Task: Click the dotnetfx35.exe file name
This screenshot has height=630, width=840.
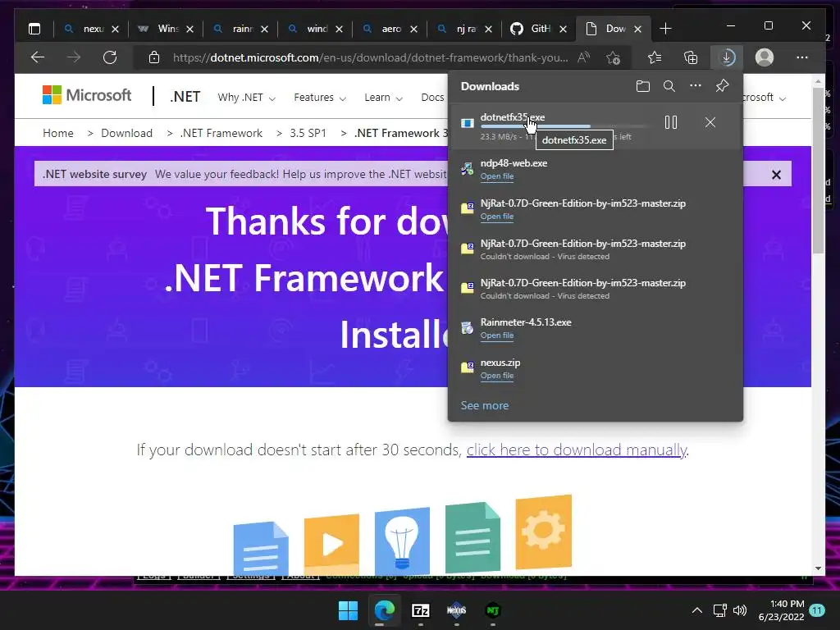Action: (x=512, y=116)
